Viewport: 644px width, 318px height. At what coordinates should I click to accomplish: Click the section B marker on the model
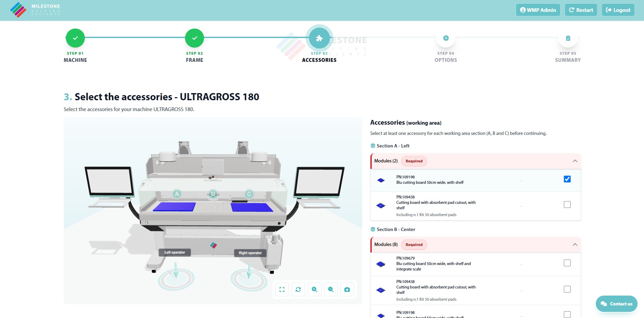coord(213,194)
